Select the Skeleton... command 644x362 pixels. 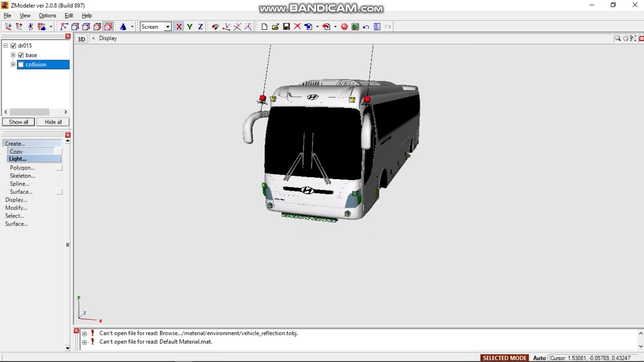(23, 175)
